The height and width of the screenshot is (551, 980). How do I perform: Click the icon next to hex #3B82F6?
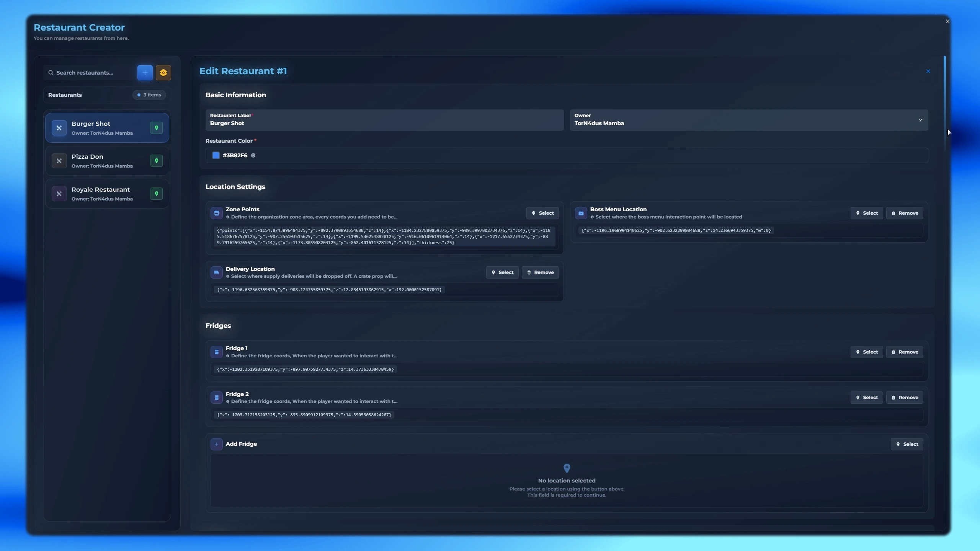pos(253,155)
